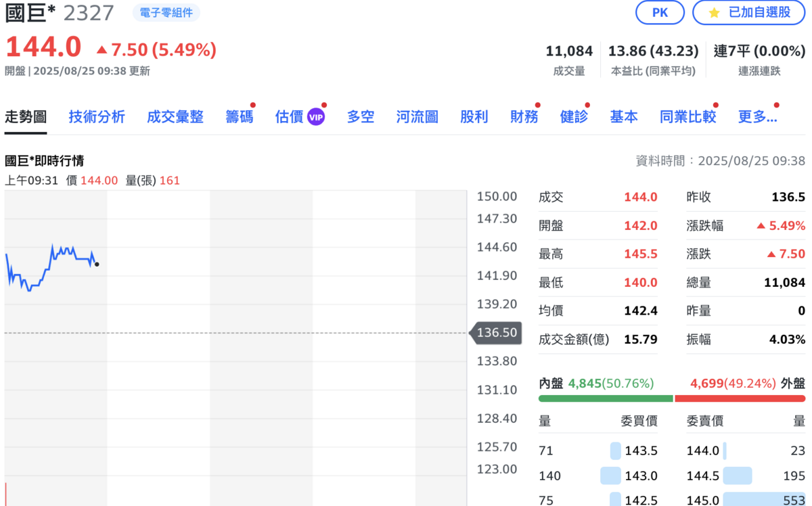Toggle the 已加自選股 watchlist button
Screen dimensions: 812x506
click(x=749, y=12)
